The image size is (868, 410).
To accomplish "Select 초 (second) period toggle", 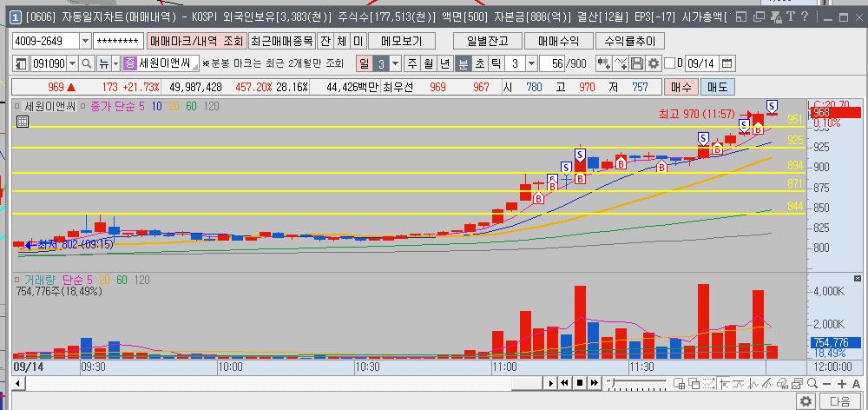I will point(479,63).
